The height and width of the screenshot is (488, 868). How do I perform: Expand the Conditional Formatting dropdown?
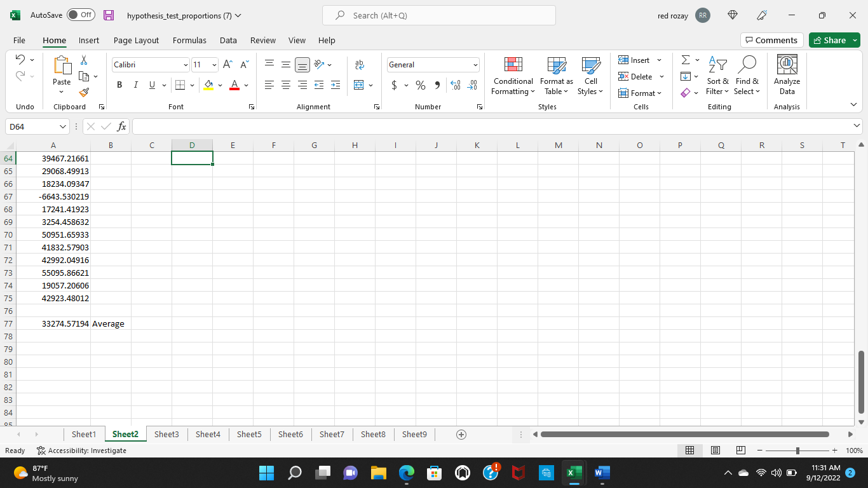point(513,76)
